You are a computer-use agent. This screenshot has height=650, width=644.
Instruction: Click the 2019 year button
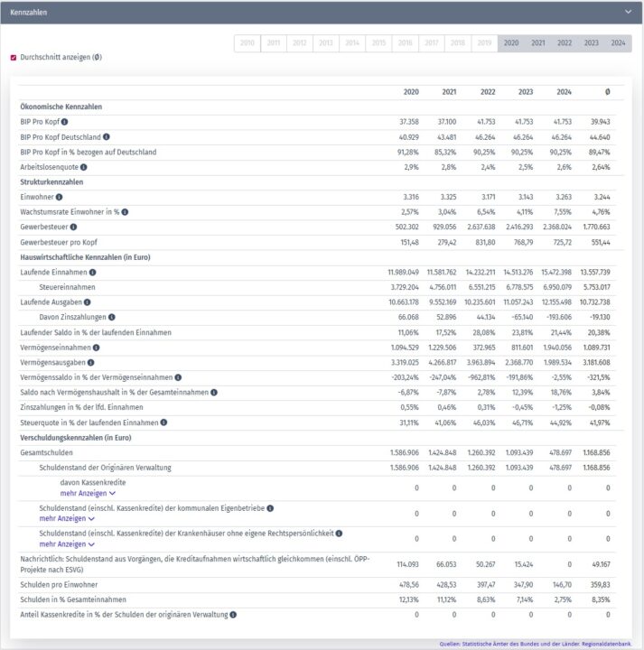coord(484,43)
